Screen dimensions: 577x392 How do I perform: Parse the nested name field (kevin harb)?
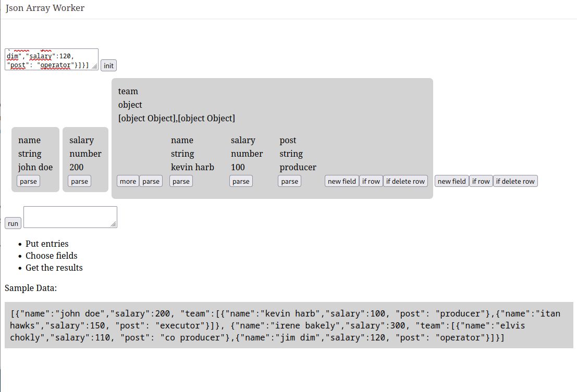pos(181,181)
